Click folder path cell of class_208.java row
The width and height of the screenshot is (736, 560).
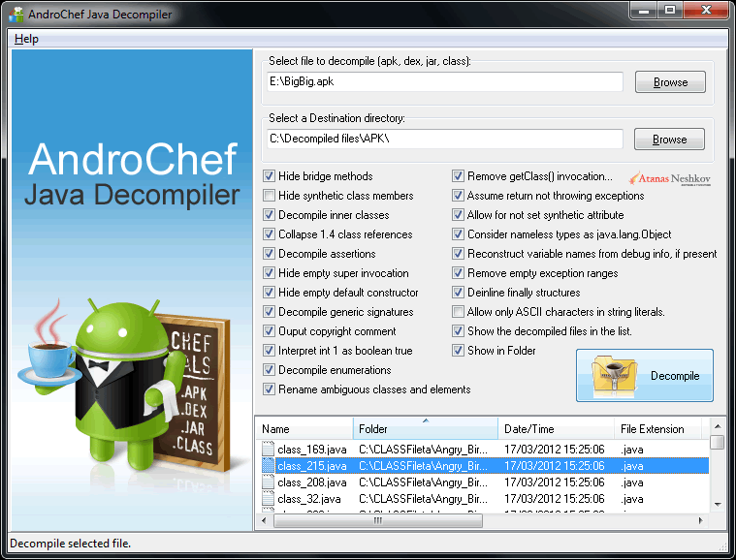[x=424, y=482]
